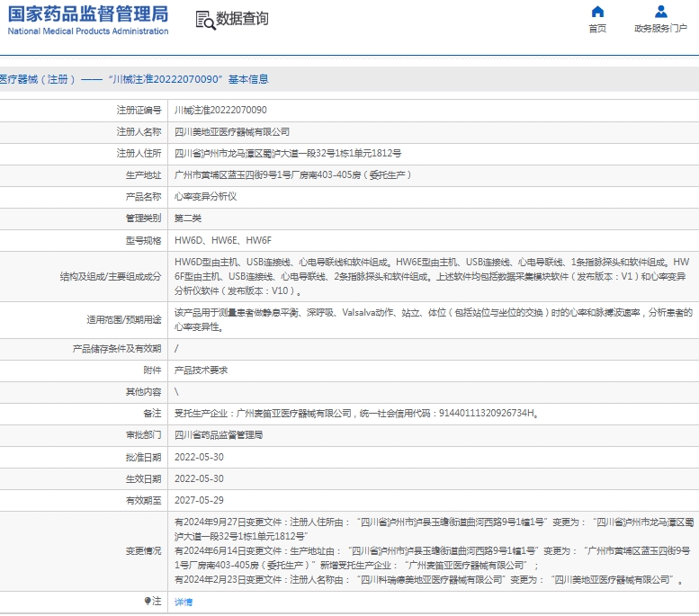Click the 生效日期 label

[143, 478]
